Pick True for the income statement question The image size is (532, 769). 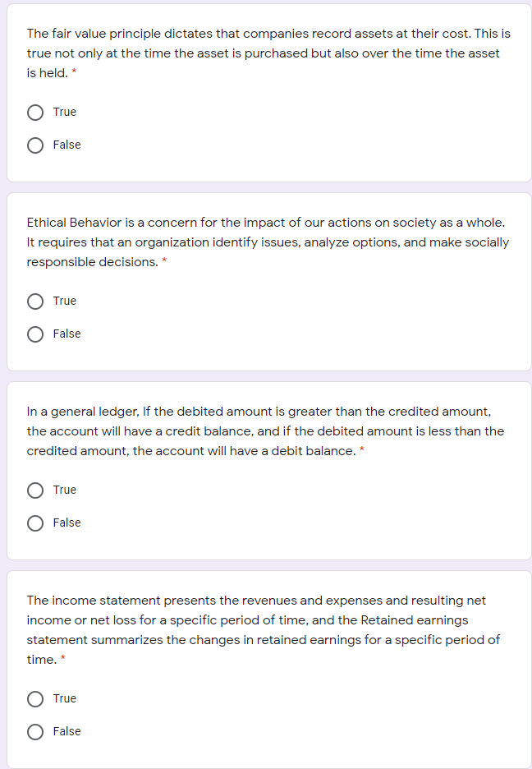[x=35, y=698]
